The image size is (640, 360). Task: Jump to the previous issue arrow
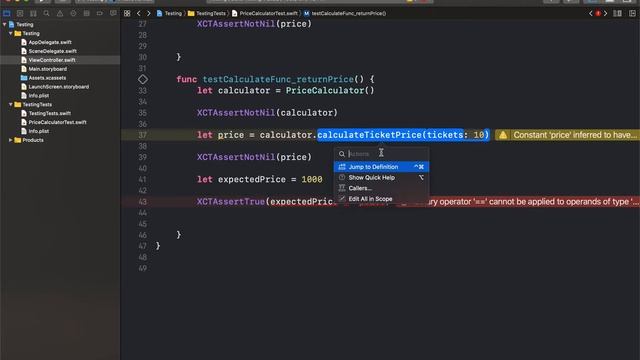(591, 13)
